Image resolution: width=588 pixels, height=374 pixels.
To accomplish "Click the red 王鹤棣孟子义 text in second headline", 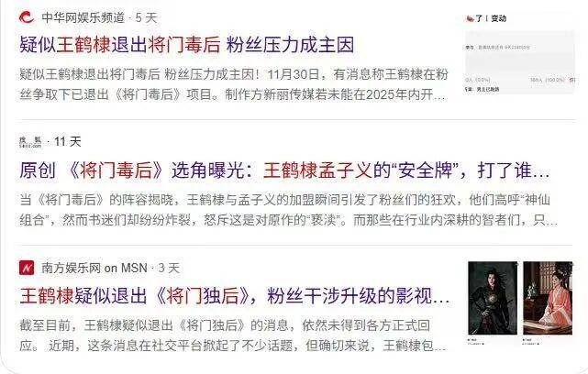I will click(x=318, y=170).
